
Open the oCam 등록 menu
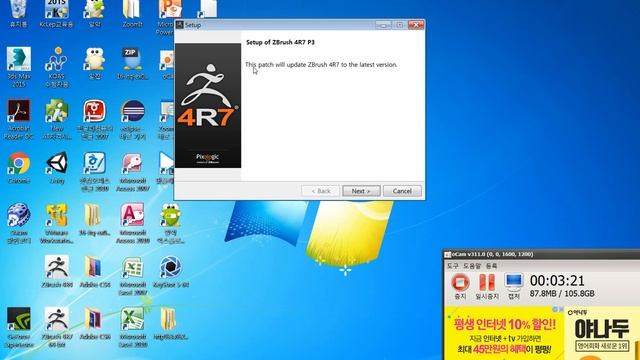point(491,266)
